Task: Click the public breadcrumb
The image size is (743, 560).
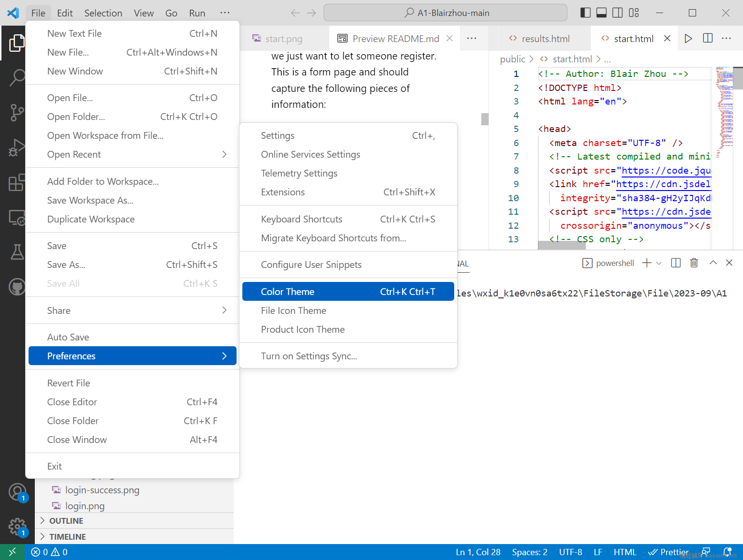Action: [x=513, y=59]
